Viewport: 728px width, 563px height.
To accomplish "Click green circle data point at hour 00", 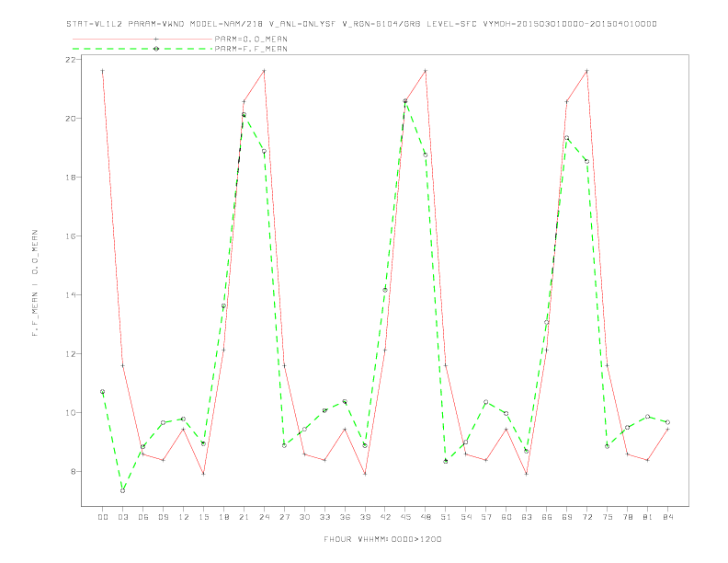I will coord(103,392).
